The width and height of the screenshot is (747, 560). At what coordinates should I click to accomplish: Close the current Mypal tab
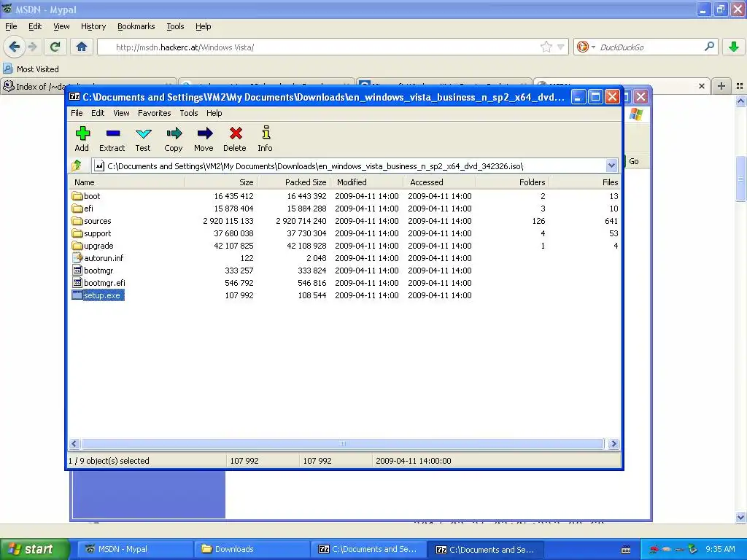point(701,86)
